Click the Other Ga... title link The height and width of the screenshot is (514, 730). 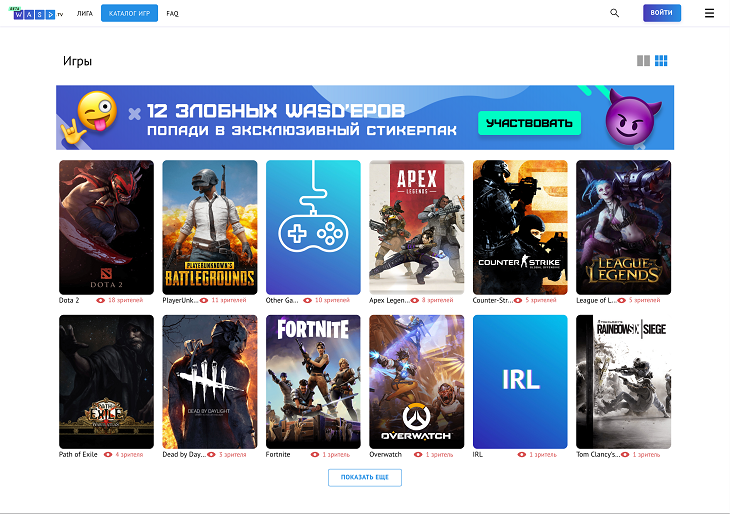[282, 300]
